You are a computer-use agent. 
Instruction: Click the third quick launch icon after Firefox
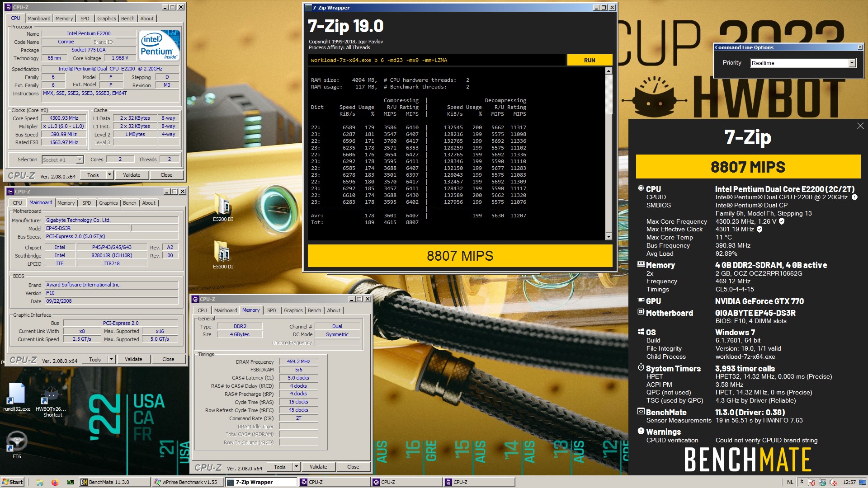click(70, 482)
